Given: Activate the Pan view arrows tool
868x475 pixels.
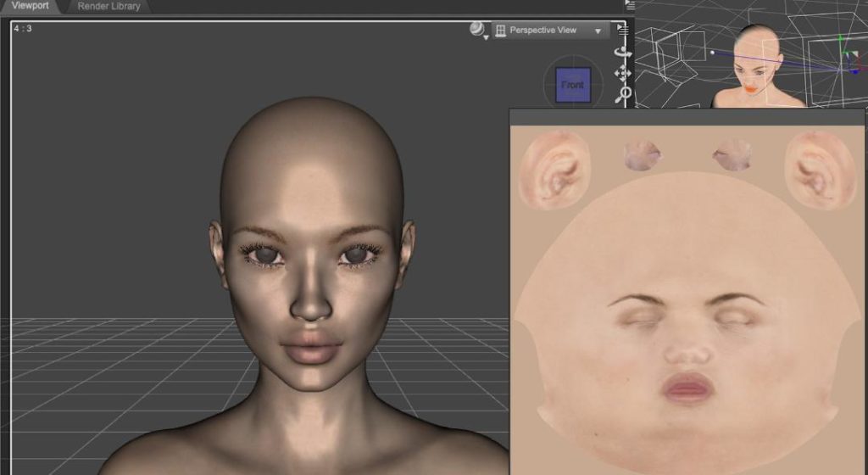Looking at the screenshot, I should (x=624, y=72).
